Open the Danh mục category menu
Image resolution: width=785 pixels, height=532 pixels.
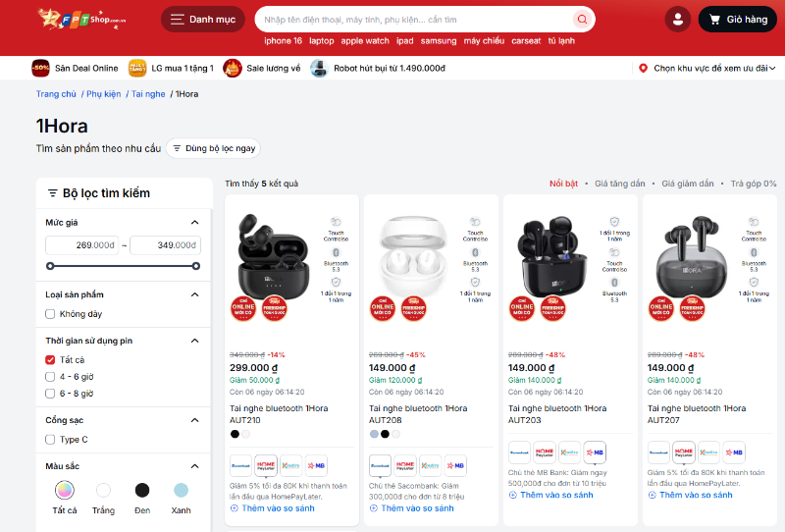tap(203, 20)
